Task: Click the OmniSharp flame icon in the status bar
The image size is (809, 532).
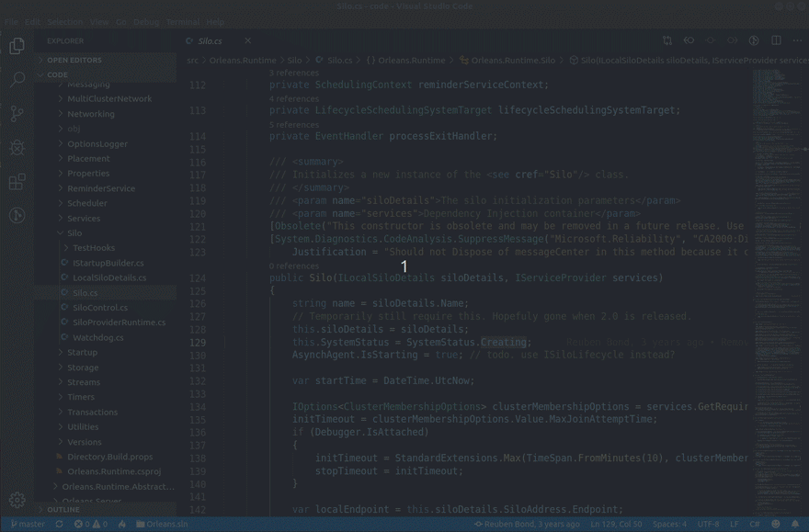Action: point(121,525)
